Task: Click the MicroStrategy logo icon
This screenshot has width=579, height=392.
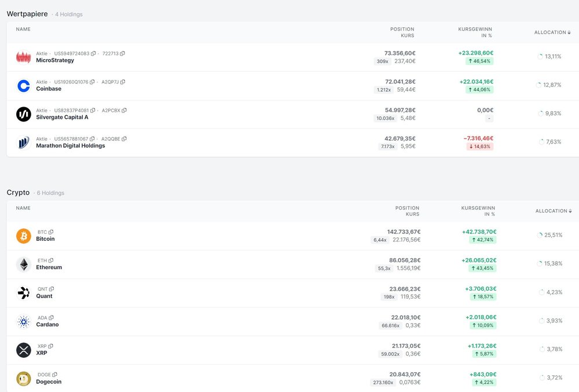Action: coord(23,57)
